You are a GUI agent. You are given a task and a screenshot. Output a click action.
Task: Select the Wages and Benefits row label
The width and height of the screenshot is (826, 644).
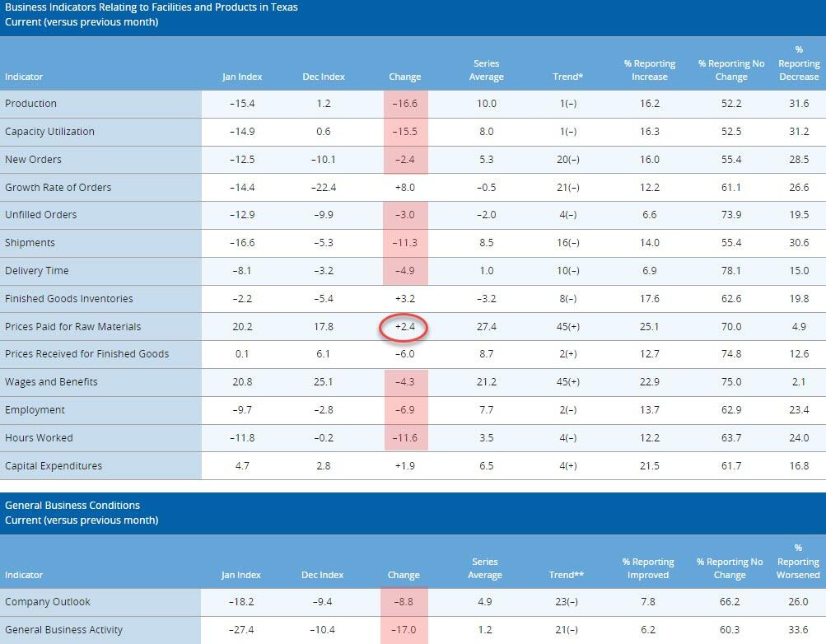coord(51,382)
